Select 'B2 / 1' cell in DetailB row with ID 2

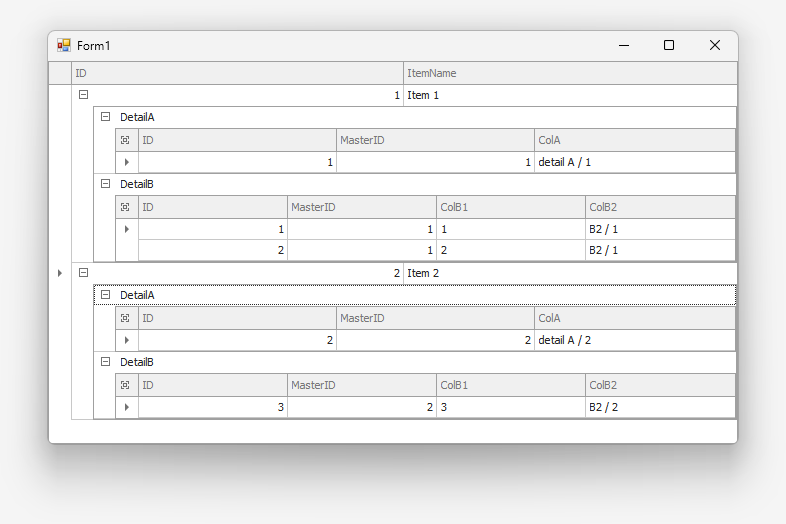click(x=660, y=250)
